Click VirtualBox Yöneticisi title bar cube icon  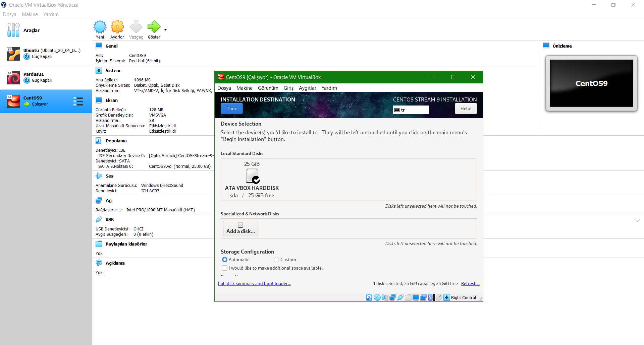[4, 5]
